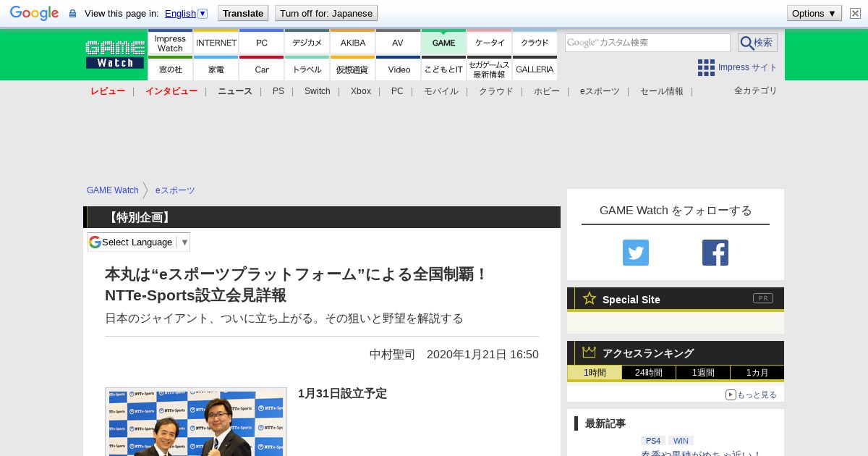Open the GALLERIA tab
Screen dimensions: 868x456
535,68
